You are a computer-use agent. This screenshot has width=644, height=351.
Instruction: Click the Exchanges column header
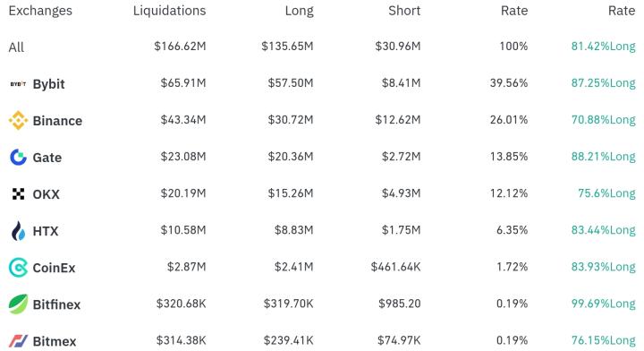click(x=40, y=11)
